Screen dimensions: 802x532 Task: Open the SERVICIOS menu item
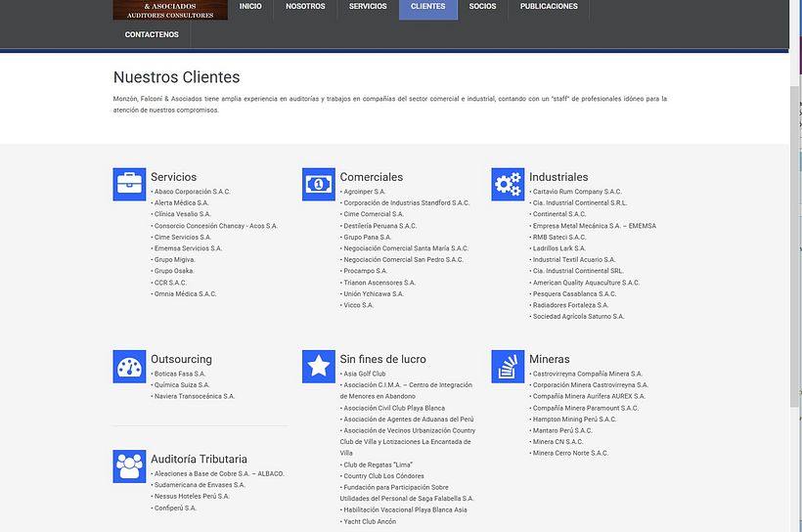pyautogui.click(x=368, y=6)
